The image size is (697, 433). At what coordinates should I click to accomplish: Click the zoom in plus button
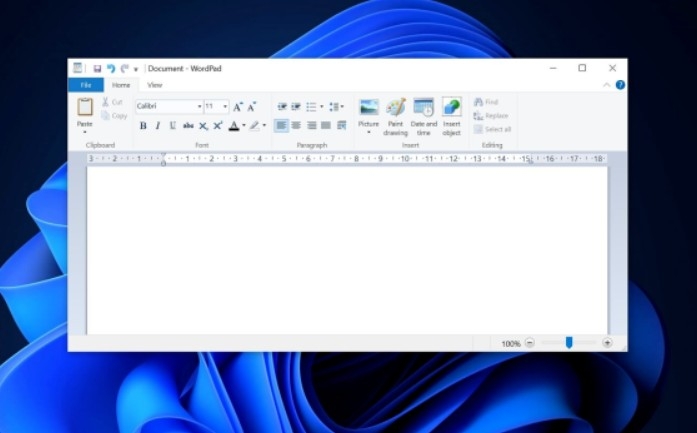[607, 343]
